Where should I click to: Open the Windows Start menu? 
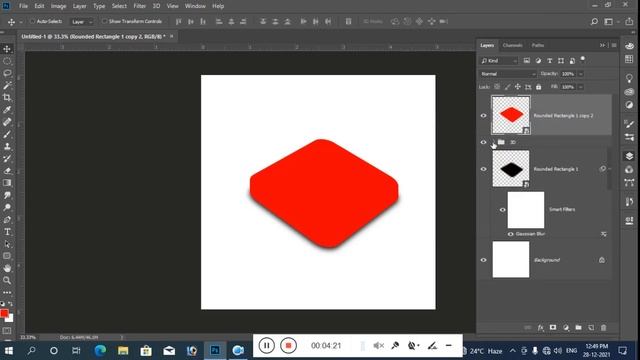point(8,351)
